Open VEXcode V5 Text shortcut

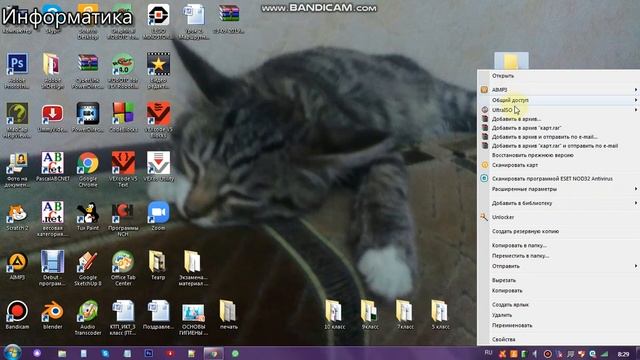coord(123,169)
